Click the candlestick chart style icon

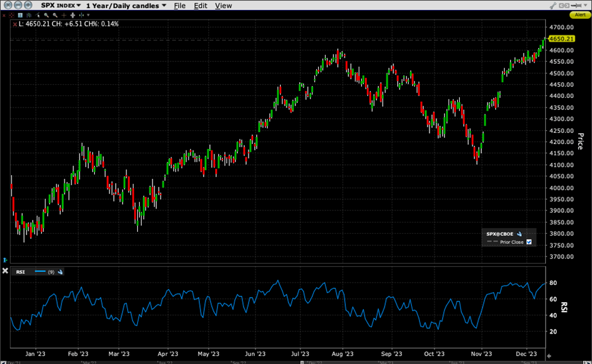tap(30, 15)
